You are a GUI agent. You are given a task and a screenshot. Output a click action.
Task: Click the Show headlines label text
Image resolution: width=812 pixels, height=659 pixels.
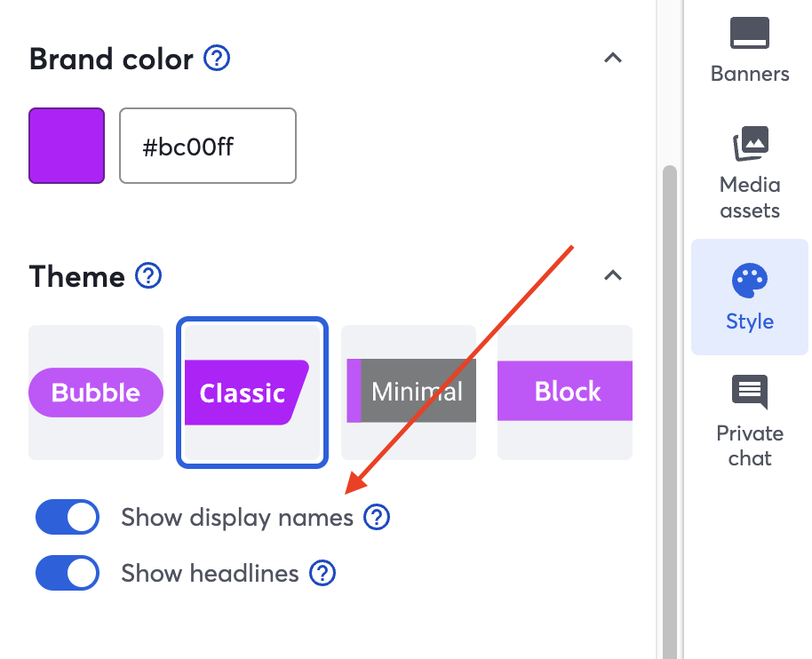pos(210,574)
